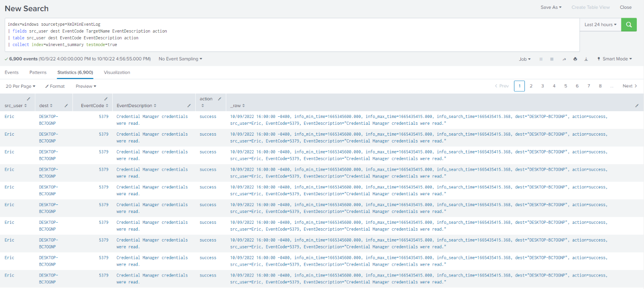Share the search job via arrow icon
This screenshot has width=644, height=289.
[x=564, y=59]
